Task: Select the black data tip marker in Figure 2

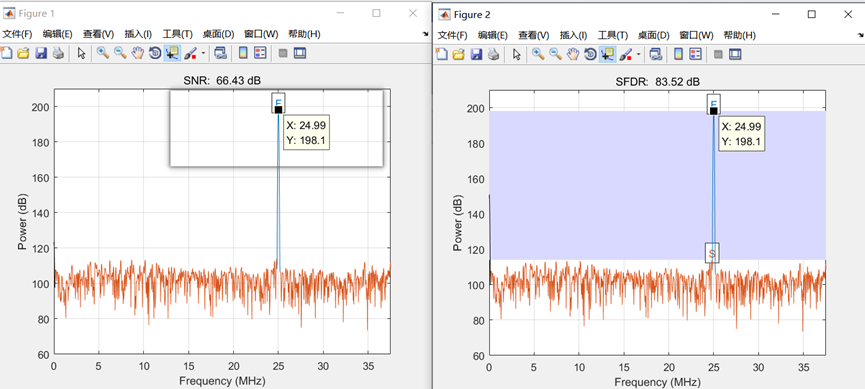Action: point(713,110)
